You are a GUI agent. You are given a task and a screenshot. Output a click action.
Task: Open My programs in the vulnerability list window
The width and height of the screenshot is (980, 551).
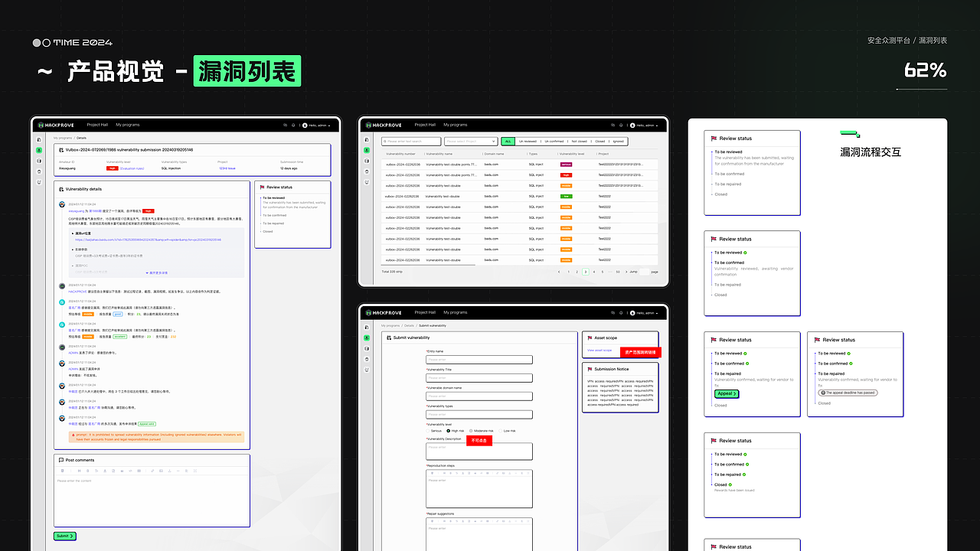click(x=456, y=125)
